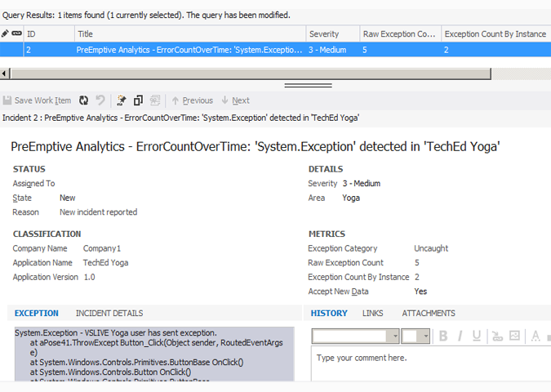This screenshot has height=392, width=551.
Task: Refresh the work item with the refresh icon
Action: pos(83,100)
